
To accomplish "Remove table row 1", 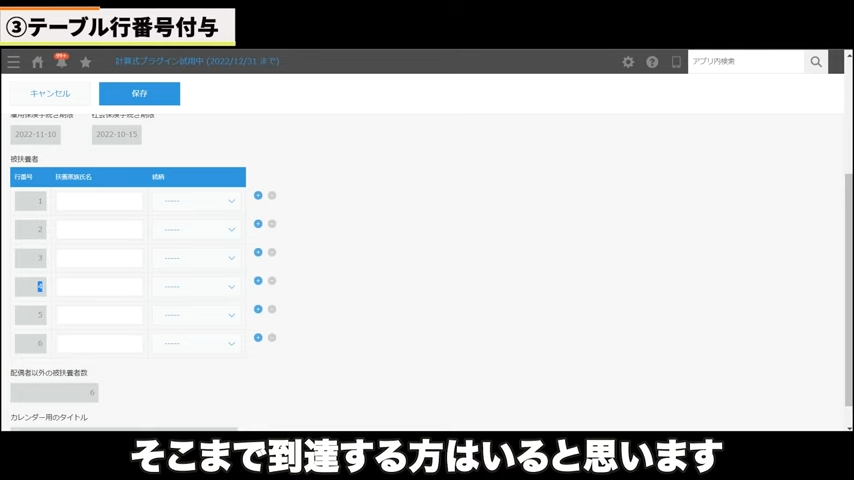I will [x=272, y=196].
